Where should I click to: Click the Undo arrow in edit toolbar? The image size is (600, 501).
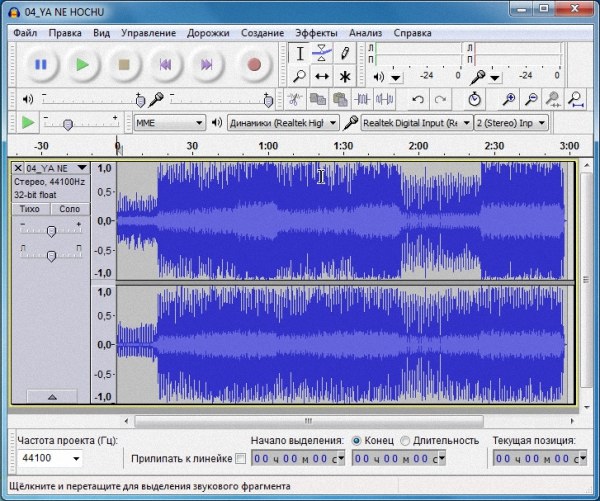417,99
